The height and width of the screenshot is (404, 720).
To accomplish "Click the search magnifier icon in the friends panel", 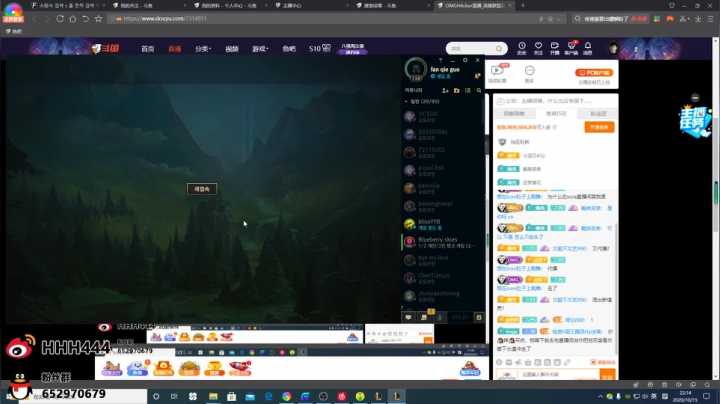I will click(479, 90).
